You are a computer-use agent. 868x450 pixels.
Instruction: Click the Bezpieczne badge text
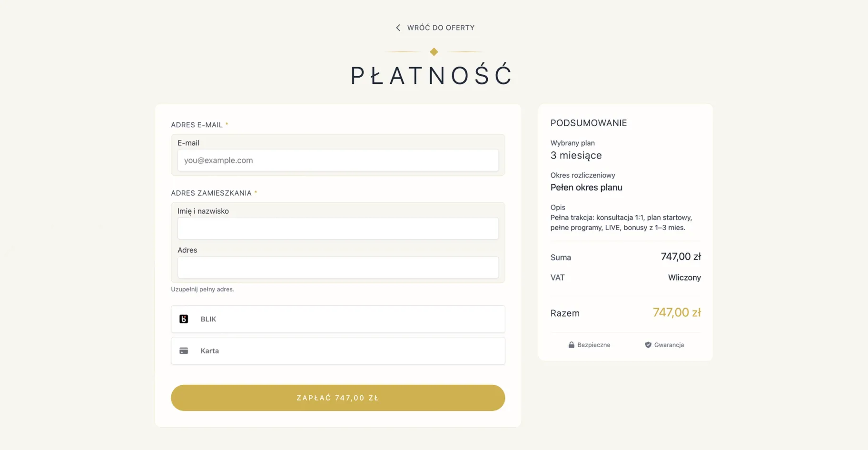tap(594, 345)
